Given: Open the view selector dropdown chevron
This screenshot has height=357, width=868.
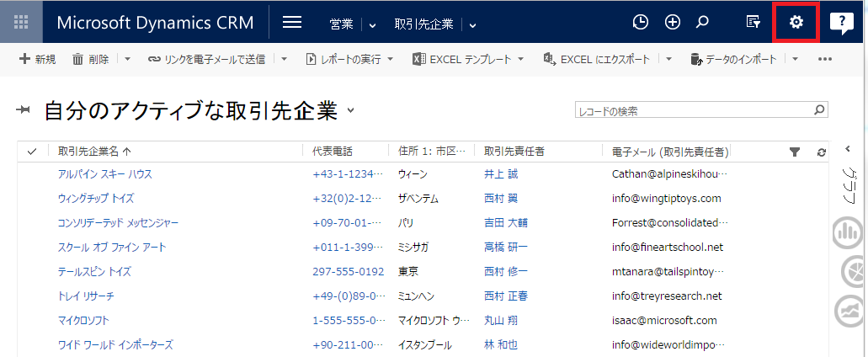Looking at the screenshot, I should (x=350, y=110).
